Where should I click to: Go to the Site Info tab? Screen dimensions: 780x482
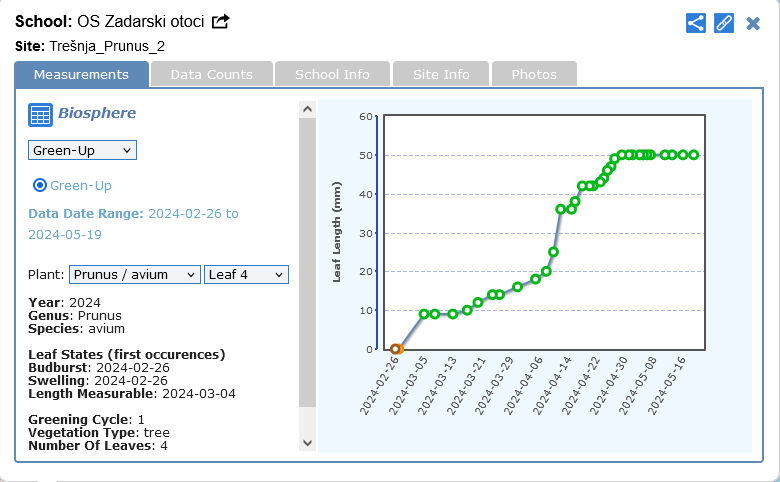tap(441, 74)
